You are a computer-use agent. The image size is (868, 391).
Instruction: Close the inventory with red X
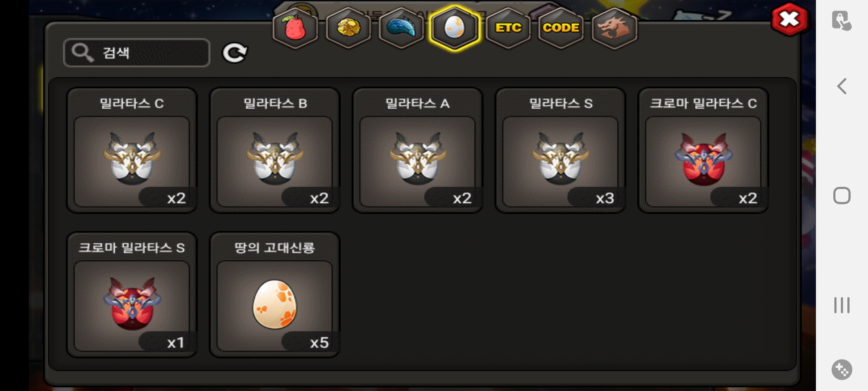click(790, 20)
